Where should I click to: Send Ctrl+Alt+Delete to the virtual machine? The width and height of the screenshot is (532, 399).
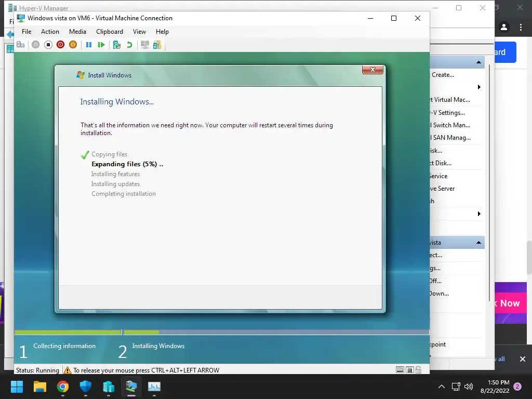pyautogui.click(x=21, y=45)
